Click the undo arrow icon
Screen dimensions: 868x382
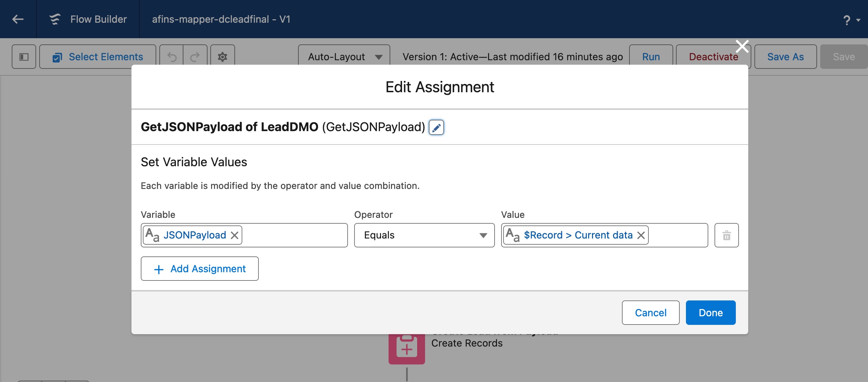(172, 57)
